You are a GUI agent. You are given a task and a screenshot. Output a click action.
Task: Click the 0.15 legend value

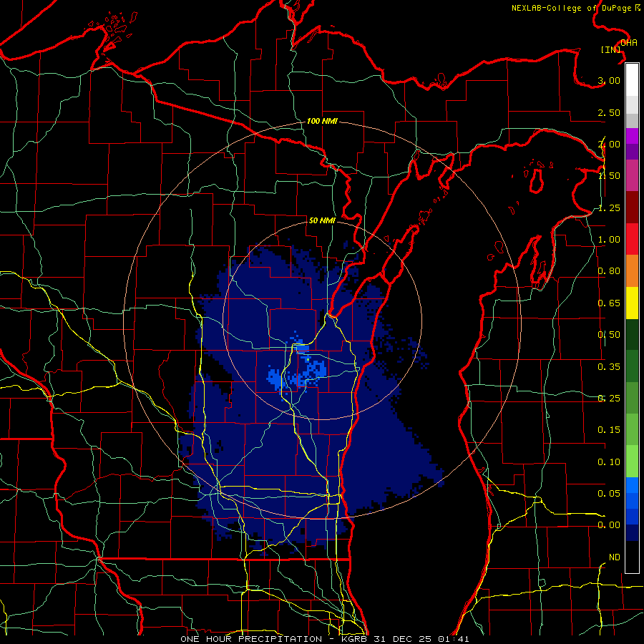609,430
